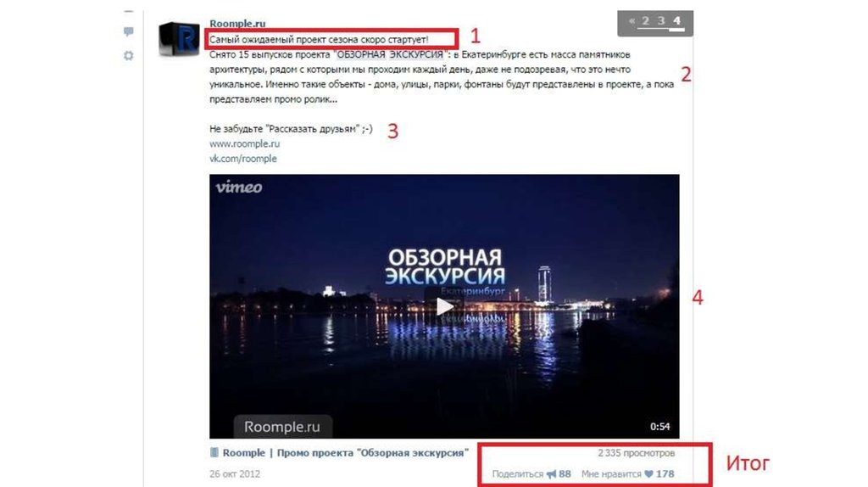Click the Roomple.ru watermark on video
Viewport: 868px width, 487px height.
click(282, 427)
